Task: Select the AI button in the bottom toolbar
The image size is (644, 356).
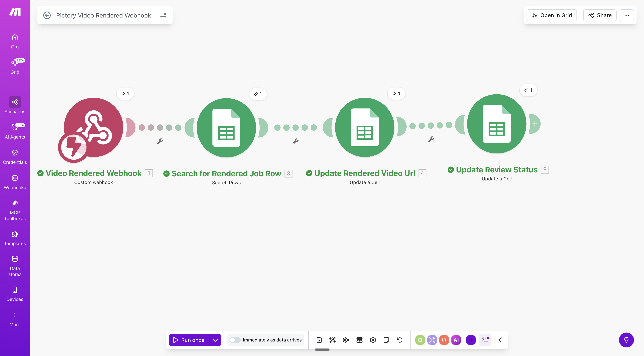Action: pos(456,340)
